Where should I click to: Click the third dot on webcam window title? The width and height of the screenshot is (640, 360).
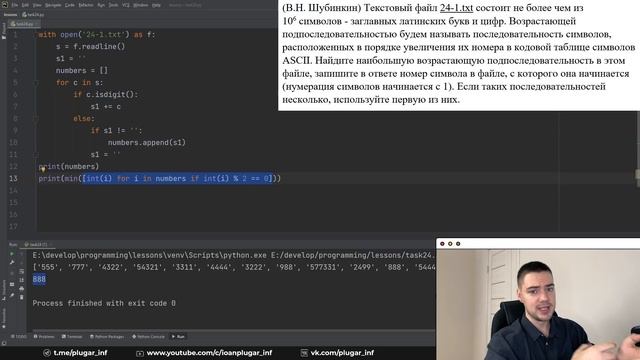coord(458,244)
